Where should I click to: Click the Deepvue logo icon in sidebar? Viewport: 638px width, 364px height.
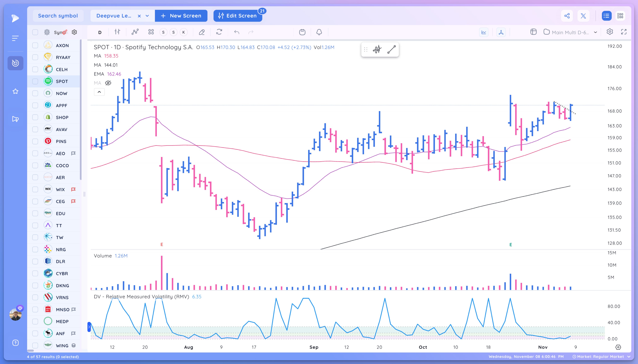pos(15,18)
